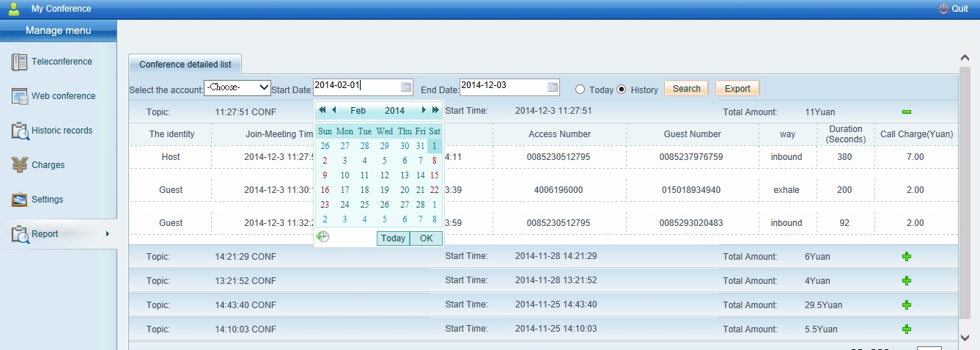Click the Search button
980x350 pixels.
tap(687, 89)
